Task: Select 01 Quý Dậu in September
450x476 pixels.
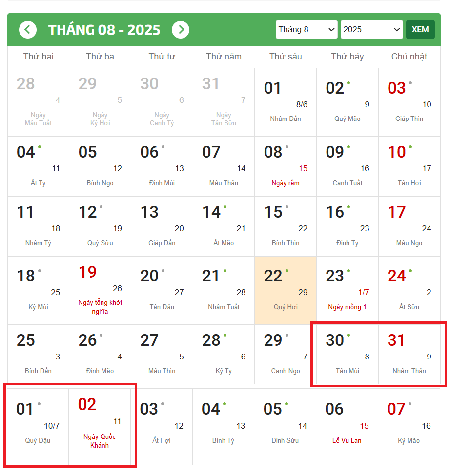Action: pyautogui.click(x=38, y=423)
